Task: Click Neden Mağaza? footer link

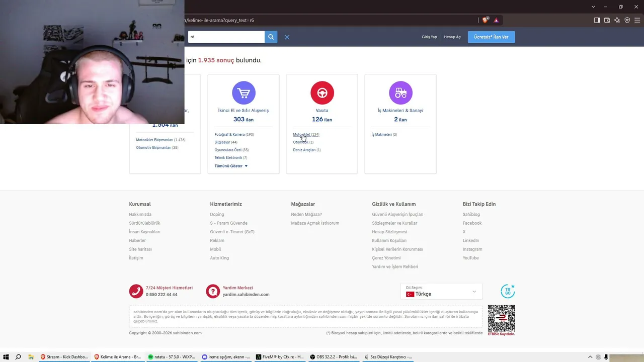Action: [306, 215]
